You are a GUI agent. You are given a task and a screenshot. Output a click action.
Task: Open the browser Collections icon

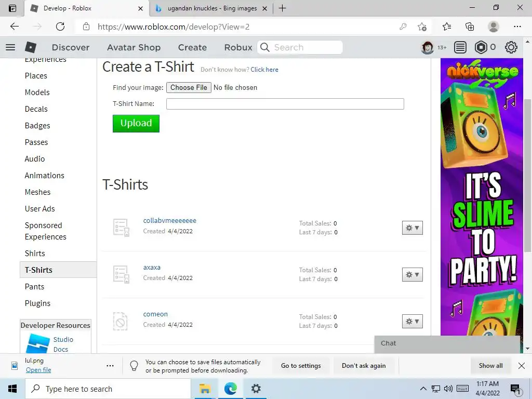(x=470, y=26)
